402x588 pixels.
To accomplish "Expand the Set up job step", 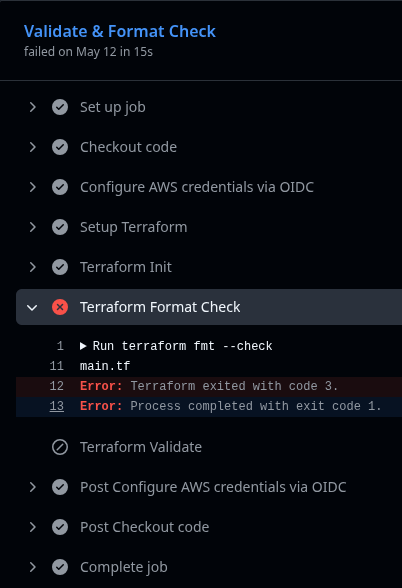I will [x=33, y=107].
